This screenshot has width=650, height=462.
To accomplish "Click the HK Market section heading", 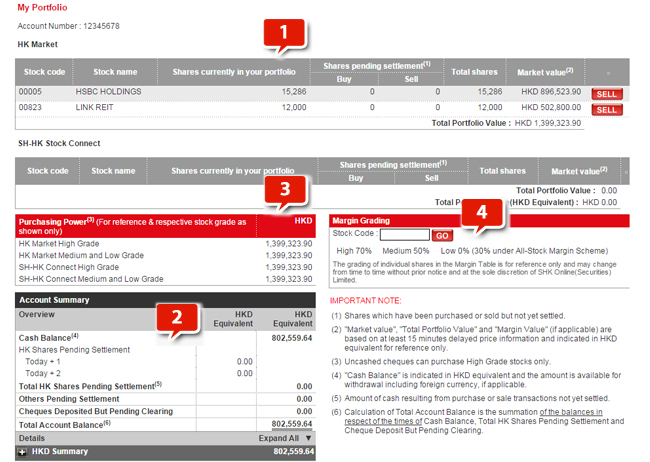I will 37,44.
